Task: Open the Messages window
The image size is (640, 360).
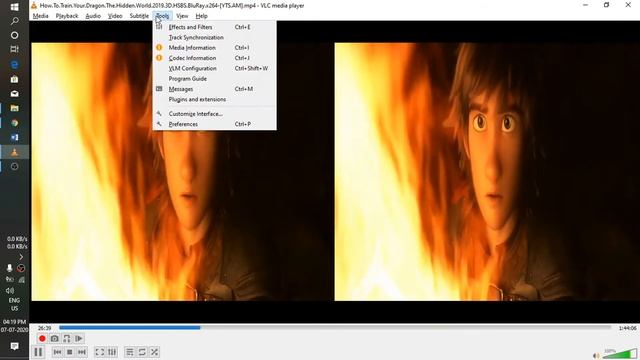Action: (x=214, y=89)
